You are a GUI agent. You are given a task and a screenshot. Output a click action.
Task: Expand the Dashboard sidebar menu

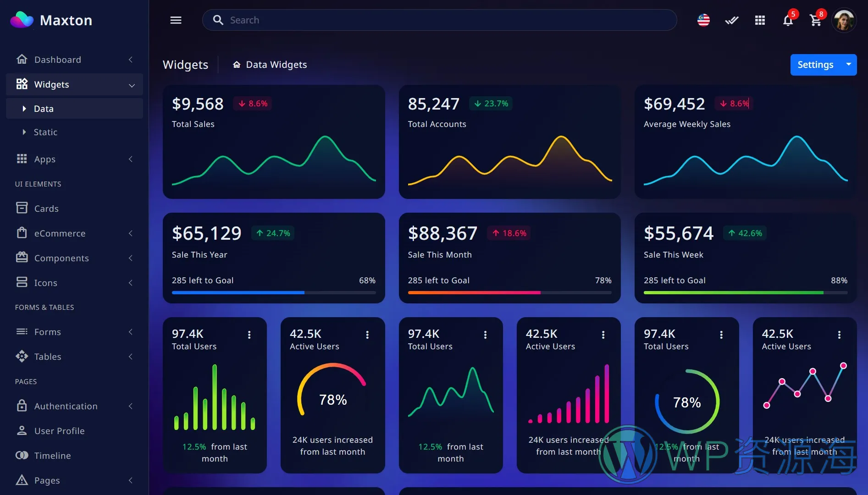point(74,60)
